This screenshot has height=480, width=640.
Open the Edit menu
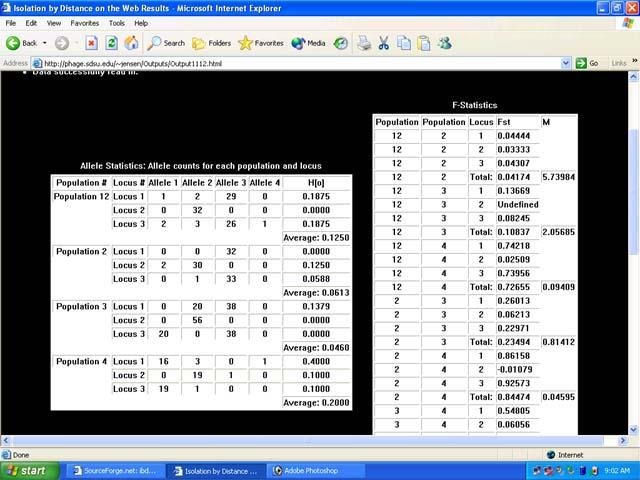pyautogui.click(x=31, y=23)
